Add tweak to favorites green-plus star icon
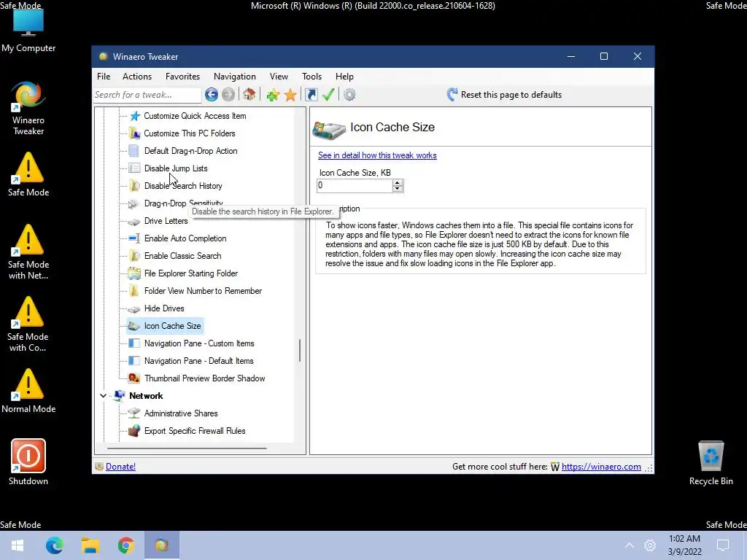 (x=273, y=95)
